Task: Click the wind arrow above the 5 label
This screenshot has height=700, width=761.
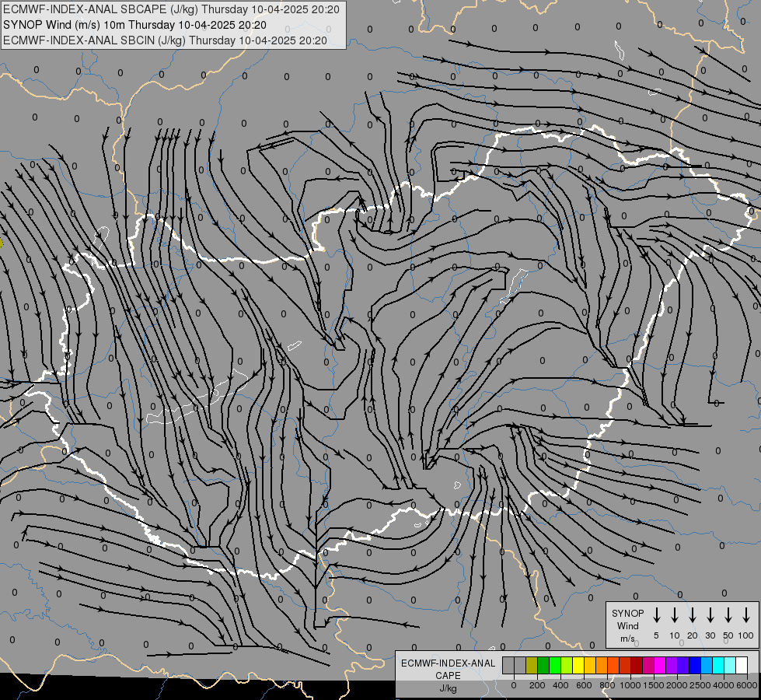Action: 656,615
